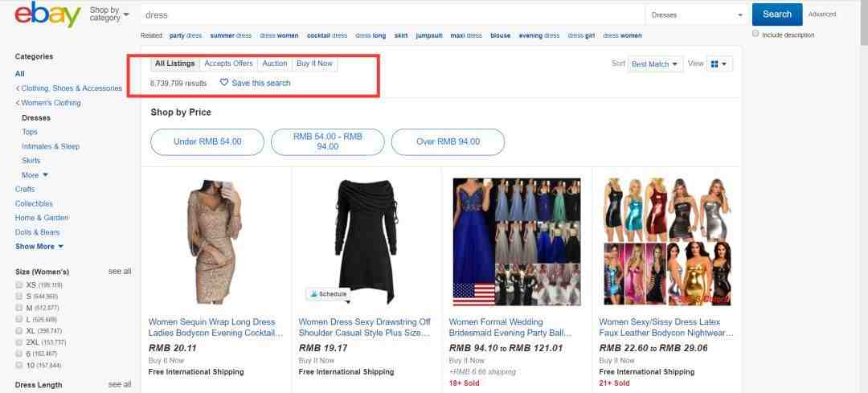Open related search cocktail dress
The width and height of the screenshot is (868, 393).
click(327, 35)
